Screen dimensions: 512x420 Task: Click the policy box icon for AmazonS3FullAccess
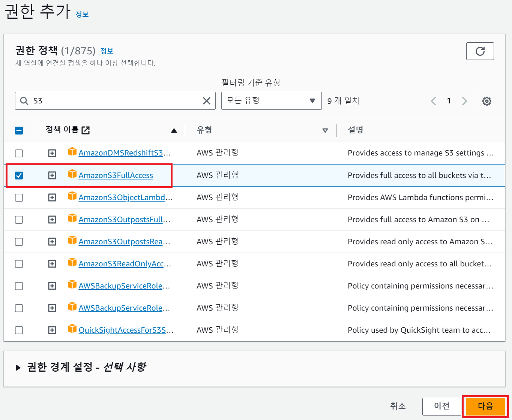tap(72, 174)
